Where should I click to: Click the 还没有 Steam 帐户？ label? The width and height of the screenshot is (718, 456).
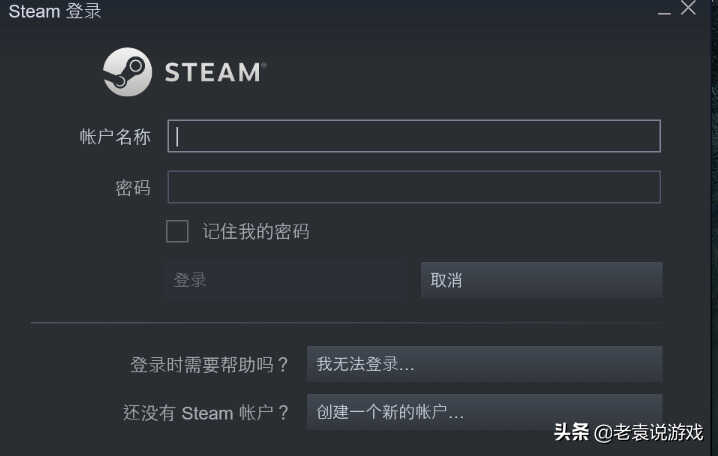pos(206,412)
